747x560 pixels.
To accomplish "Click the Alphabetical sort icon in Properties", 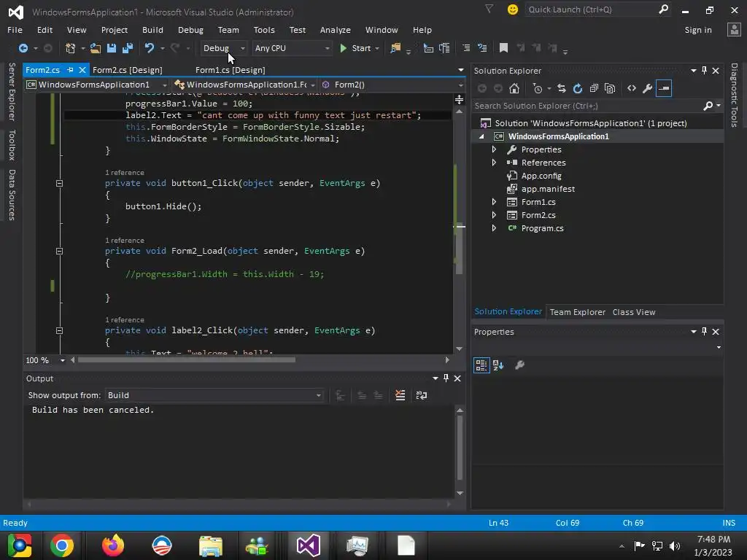I will pos(498,365).
